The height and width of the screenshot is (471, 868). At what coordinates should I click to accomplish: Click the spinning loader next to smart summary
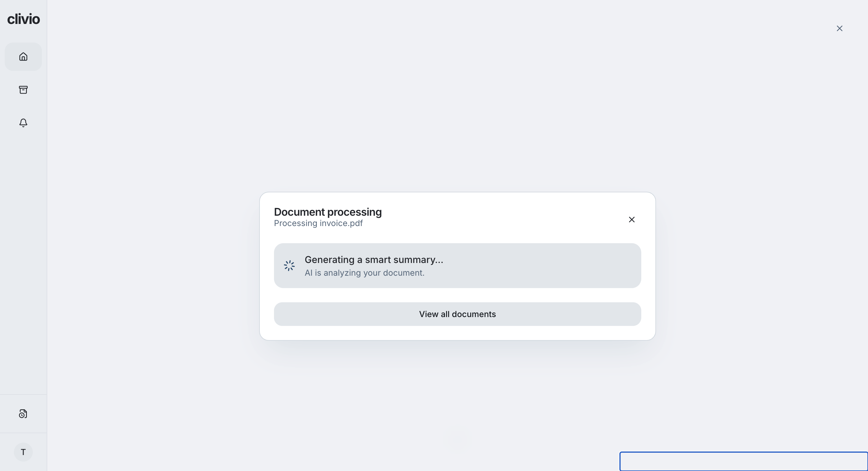point(289,266)
